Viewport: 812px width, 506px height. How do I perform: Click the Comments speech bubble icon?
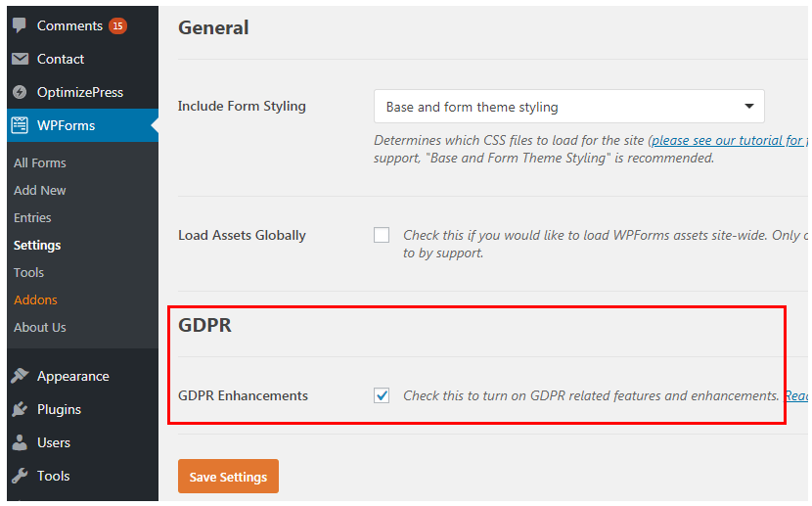[x=20, y=25]
